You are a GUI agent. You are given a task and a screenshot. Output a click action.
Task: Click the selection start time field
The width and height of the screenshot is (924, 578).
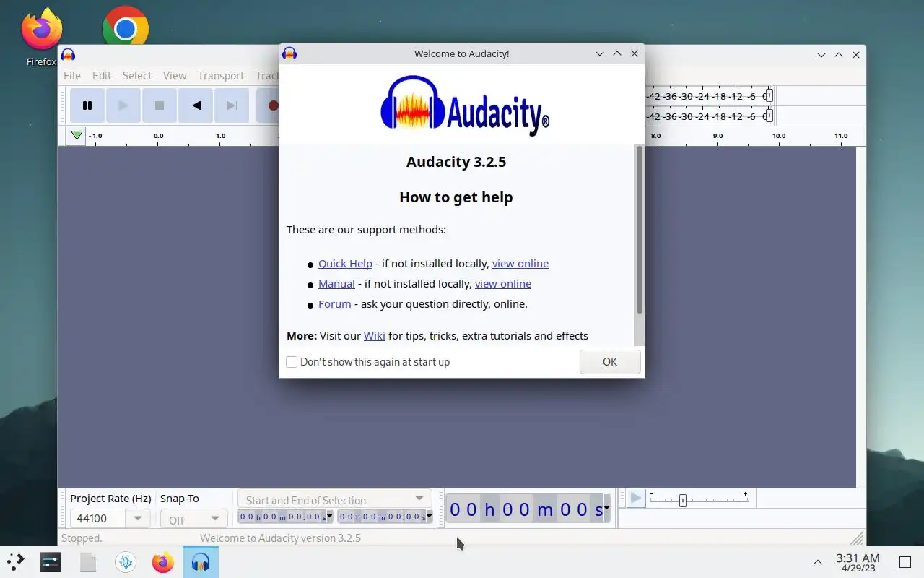point(282,517)
